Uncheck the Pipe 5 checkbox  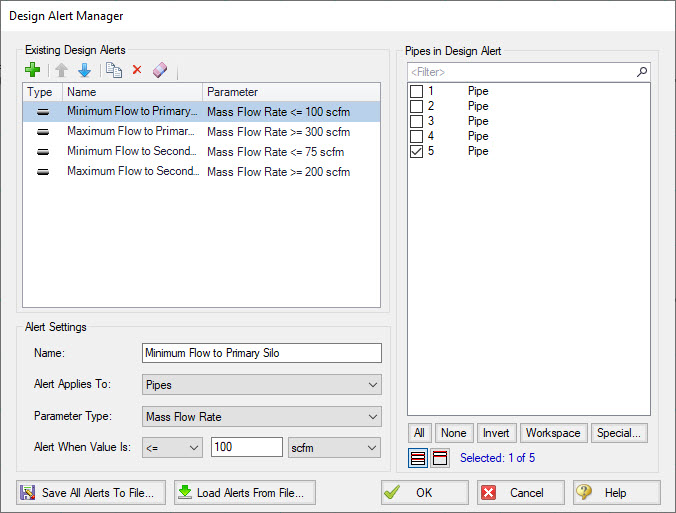(416, 152)
